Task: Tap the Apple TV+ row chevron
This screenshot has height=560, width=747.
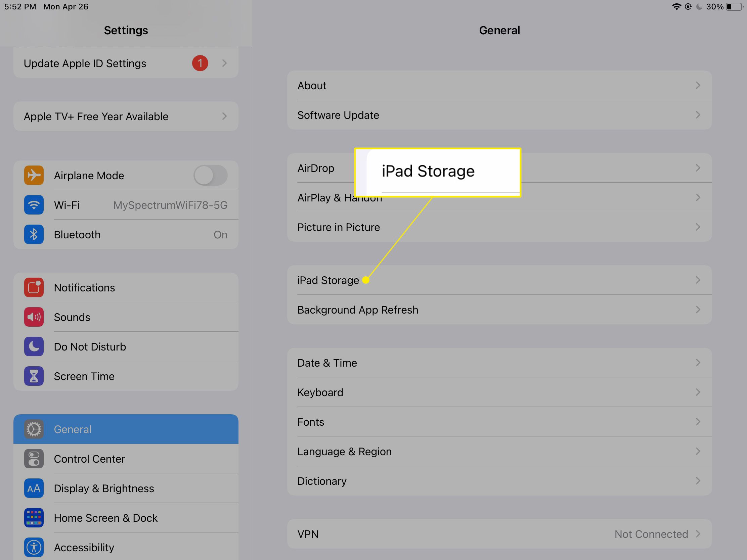Action: tap(224, 116)
